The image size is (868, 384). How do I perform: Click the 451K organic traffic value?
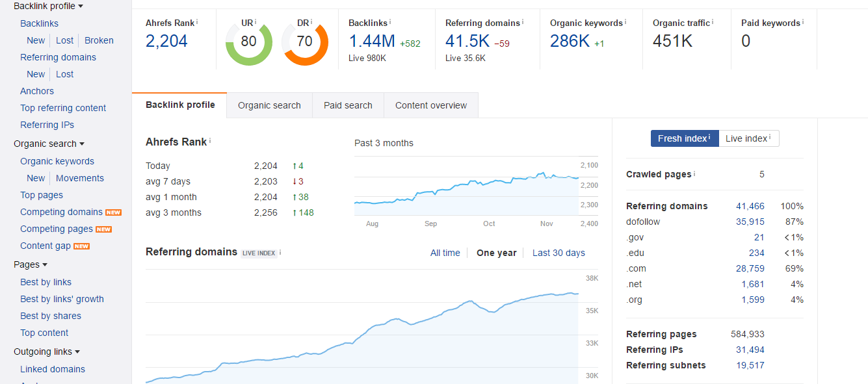(x=673, y=41)
